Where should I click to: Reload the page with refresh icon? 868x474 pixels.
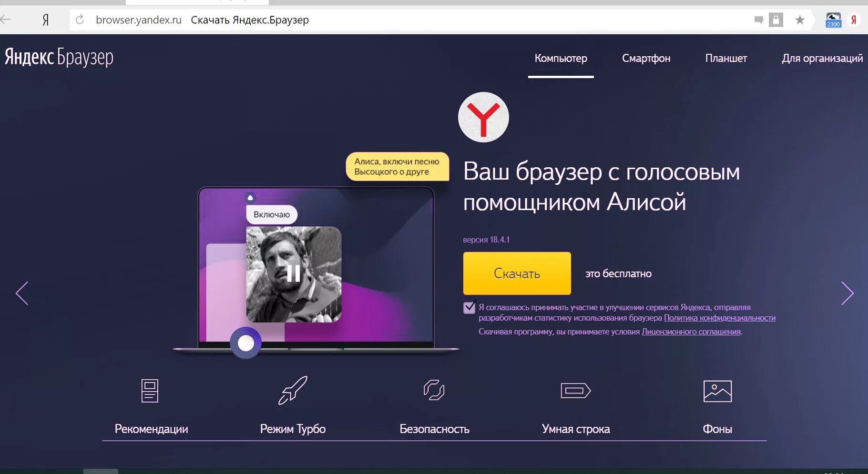pyautogui.click(x=80, y=20)
